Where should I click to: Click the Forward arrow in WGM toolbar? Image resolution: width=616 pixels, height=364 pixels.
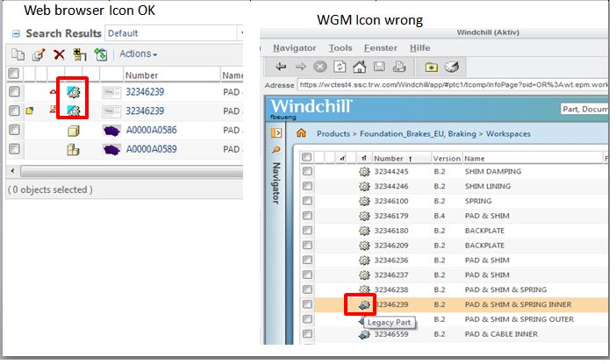point(300,67)
